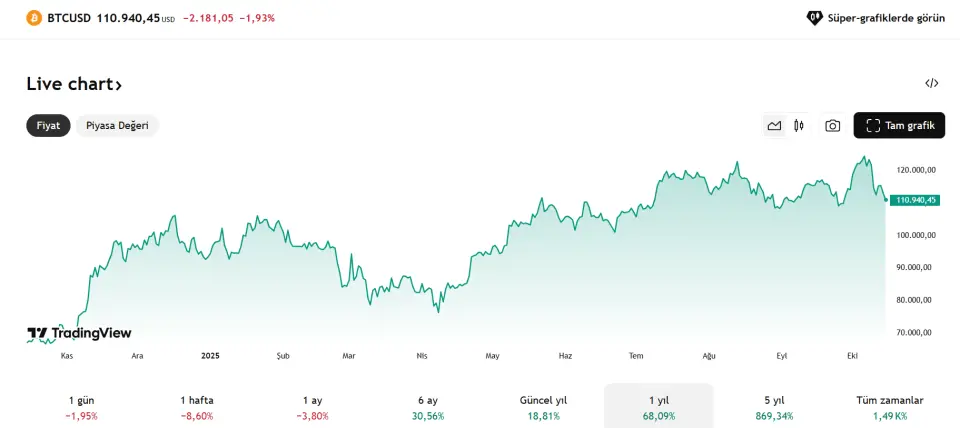Screen dimensions: 960x428
Task: Select the 1 gün time range
Action: tap(81, 406)
